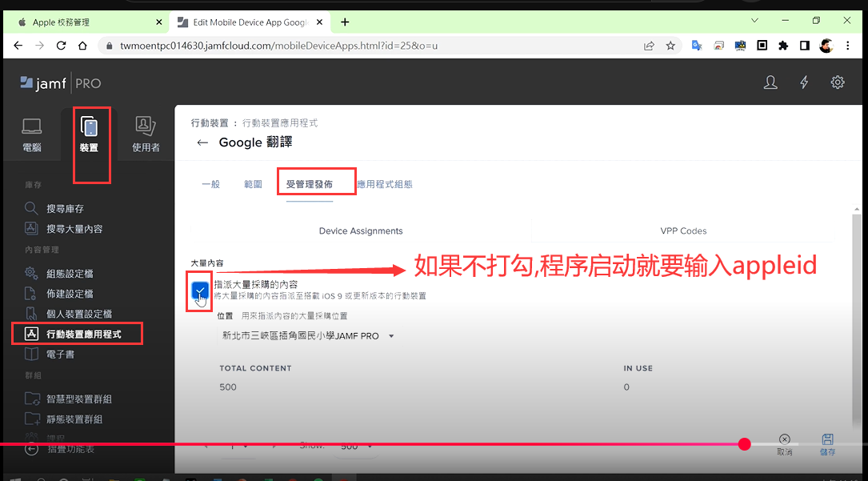This screenshot has height=481, width=868.
Task: Select the Device Assignments sub-tab
Action: [x=361, y=230]
